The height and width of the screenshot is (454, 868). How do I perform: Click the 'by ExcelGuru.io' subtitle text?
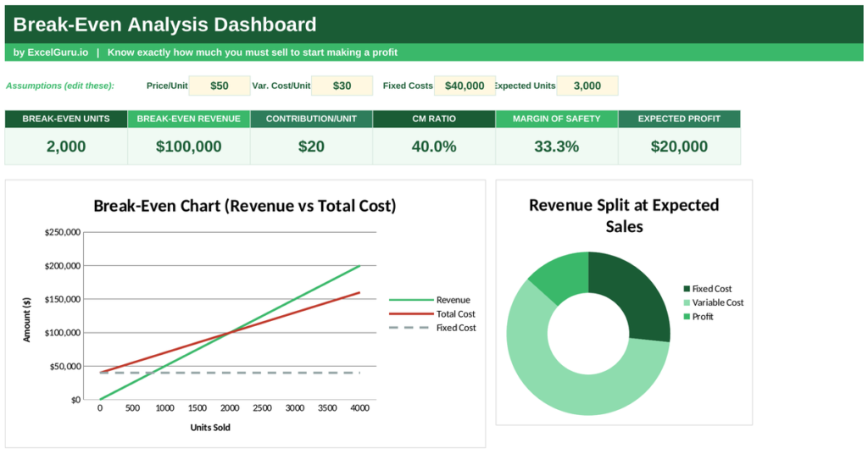pyautogui.click(x=50, y=53)
